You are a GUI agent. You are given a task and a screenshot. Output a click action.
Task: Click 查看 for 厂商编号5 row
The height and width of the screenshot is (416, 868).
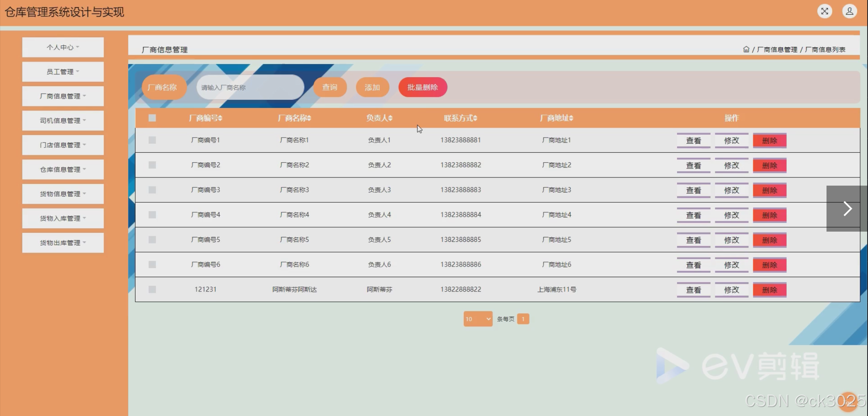(x=693, y=240)
